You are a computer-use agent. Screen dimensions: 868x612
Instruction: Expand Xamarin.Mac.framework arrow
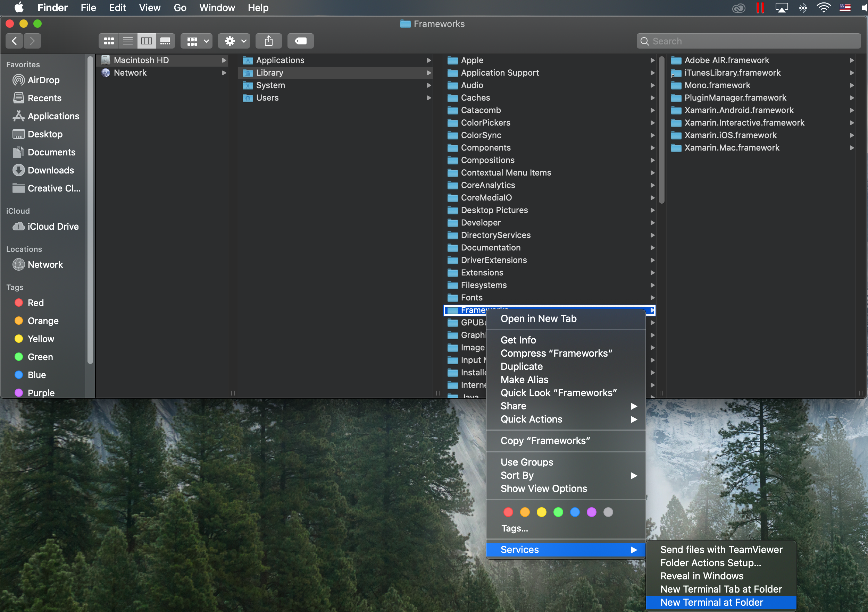coord(851,147)
